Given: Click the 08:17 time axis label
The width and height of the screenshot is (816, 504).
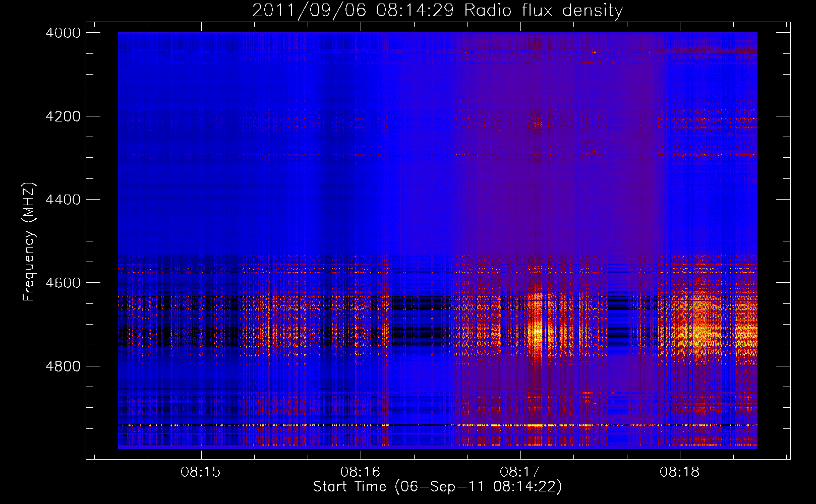Looking at the screenshot, I should click(x=519, y=472).
